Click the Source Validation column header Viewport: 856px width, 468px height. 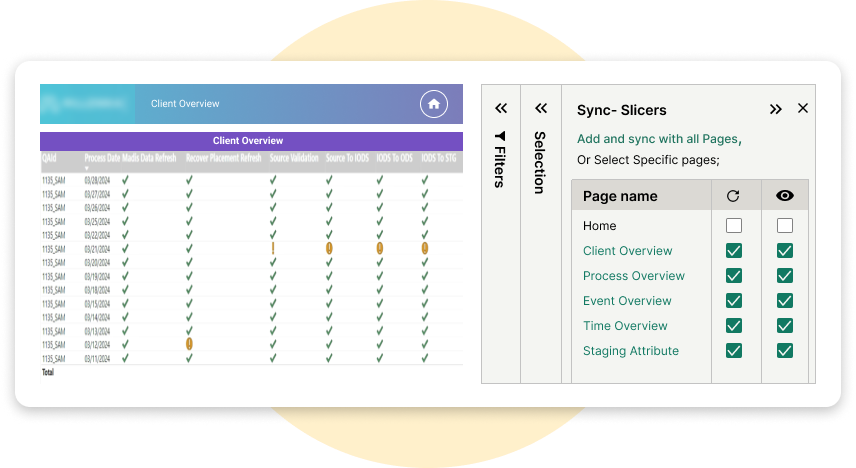[294, 158]
